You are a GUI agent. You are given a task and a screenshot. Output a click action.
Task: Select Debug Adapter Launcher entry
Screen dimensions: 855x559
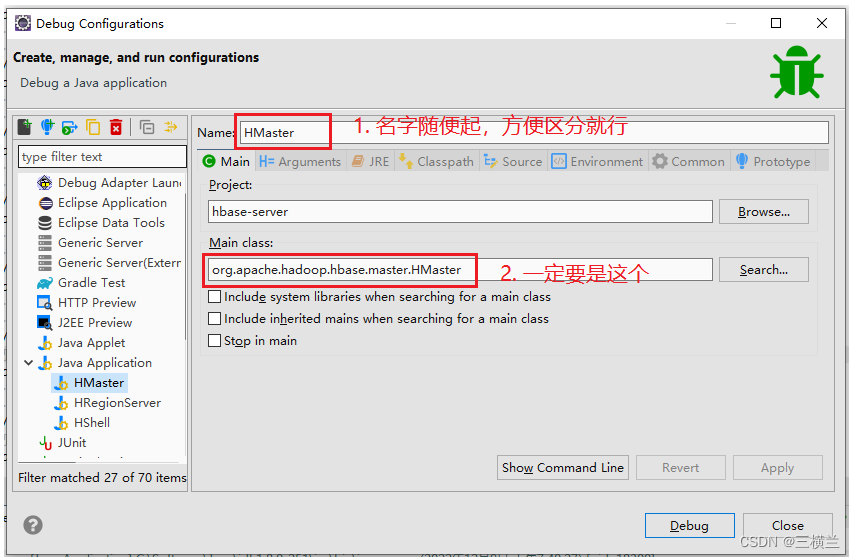click(x=109, y=183)
